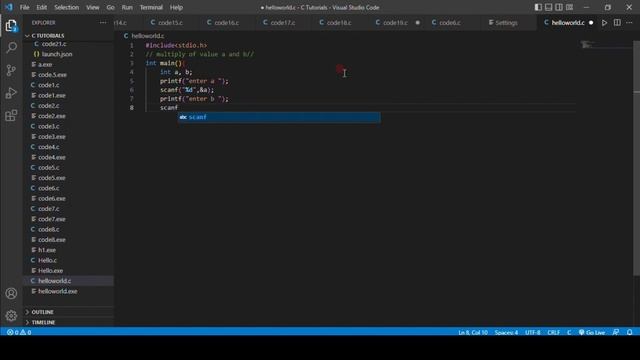
Task: Open Hello.c in explorer
Action: click(x=47, y=260)
